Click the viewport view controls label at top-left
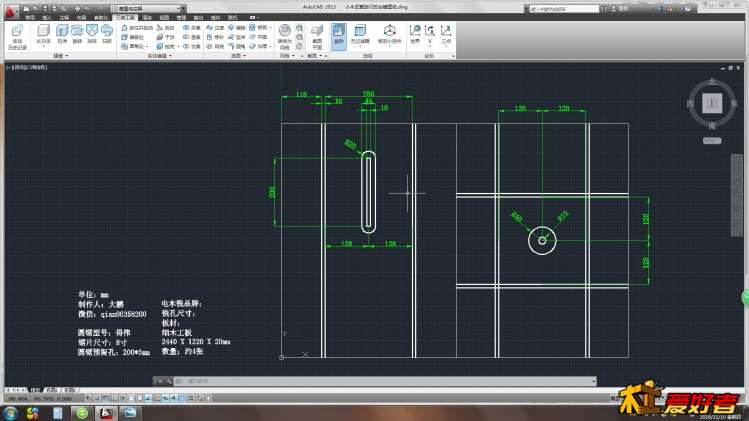 coord(26,67)
